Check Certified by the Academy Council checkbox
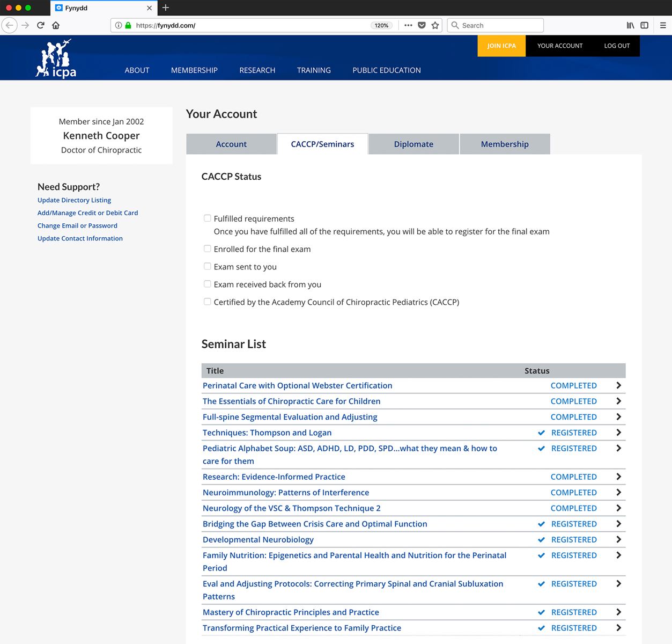 click(x=207, y=302)
